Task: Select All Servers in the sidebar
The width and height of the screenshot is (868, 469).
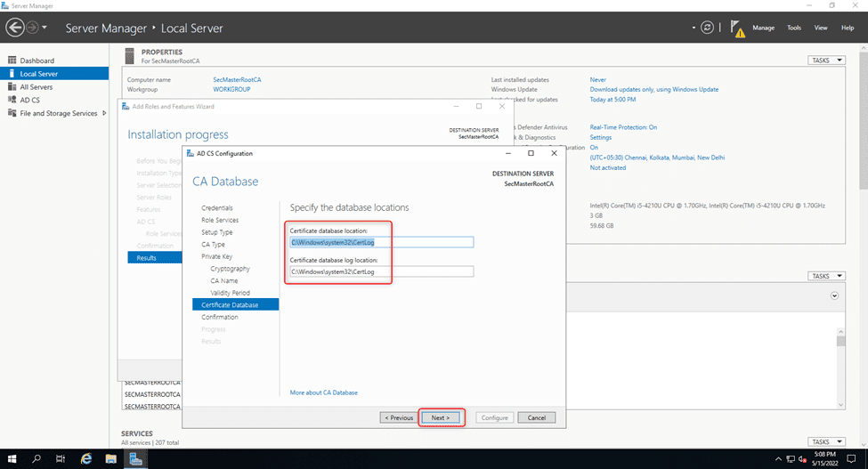Action: coord(37,87)
